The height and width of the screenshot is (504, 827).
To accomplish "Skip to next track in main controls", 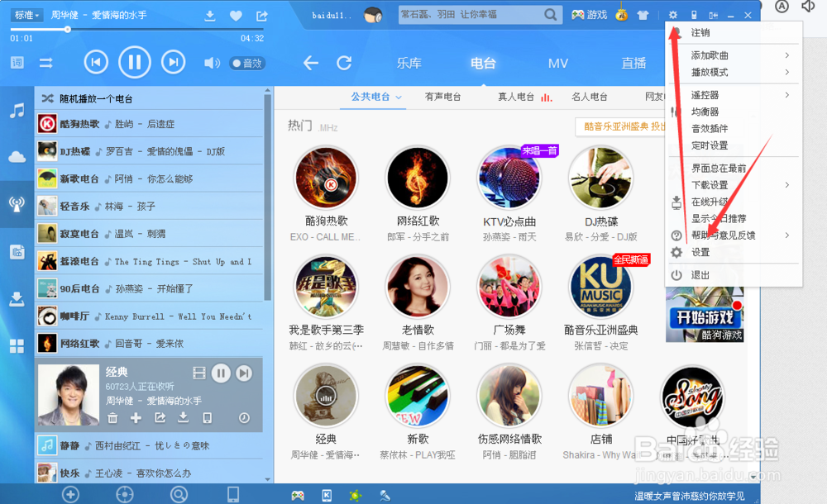I will click(x=173, y=62).
